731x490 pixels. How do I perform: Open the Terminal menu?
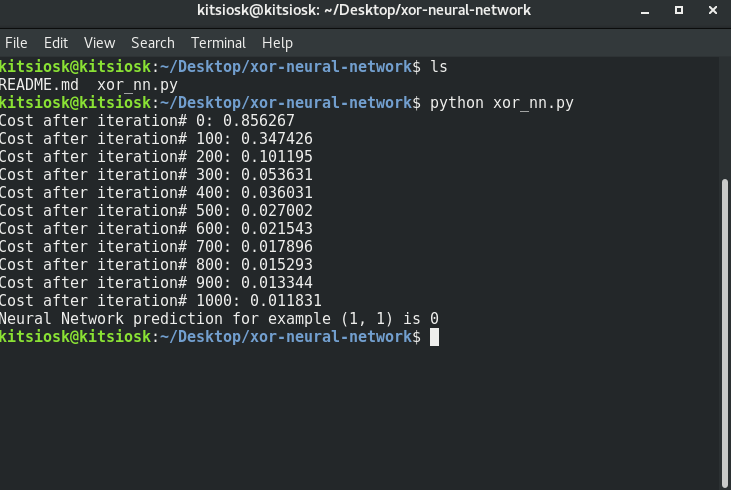(218, 43)
